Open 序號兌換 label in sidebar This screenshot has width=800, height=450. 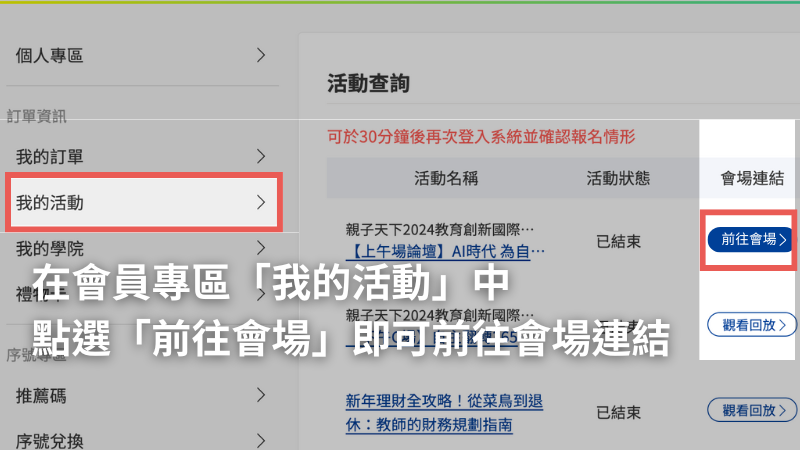point(49,439)
